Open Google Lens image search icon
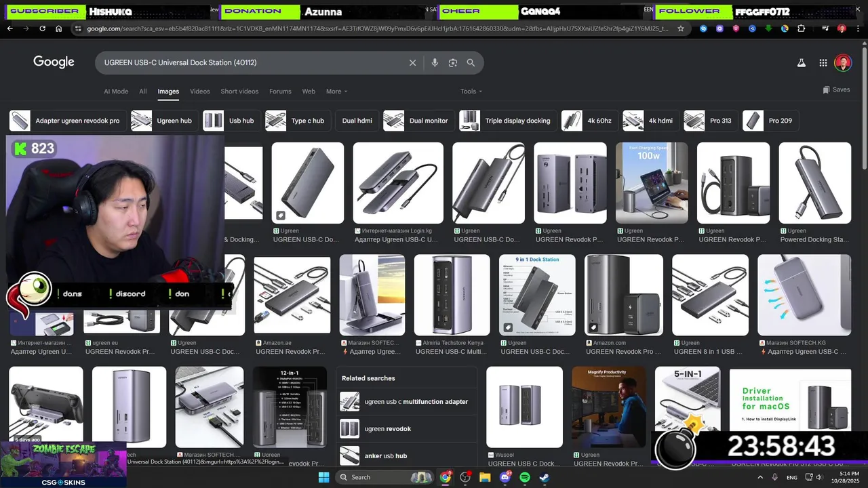This screenshot has width=868, height=488. 453,62
